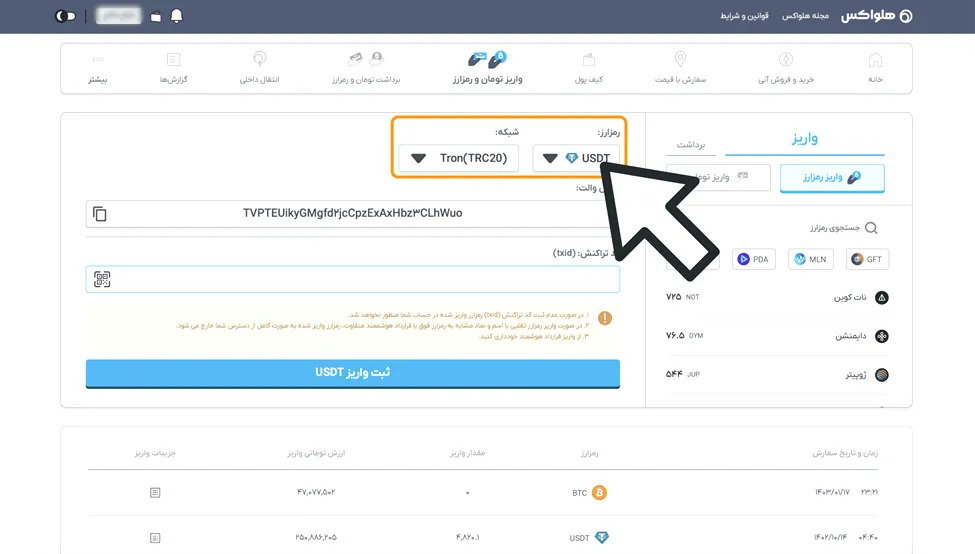Select the MLN coin chip
Image resolution: width=975 pixels, height=554 pixels.
point(811,259)
